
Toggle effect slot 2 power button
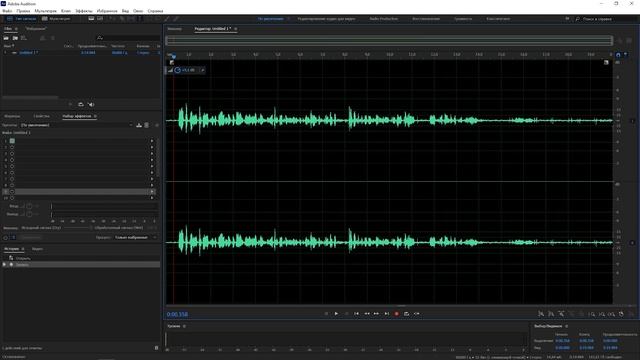click(x=12, y=147)
